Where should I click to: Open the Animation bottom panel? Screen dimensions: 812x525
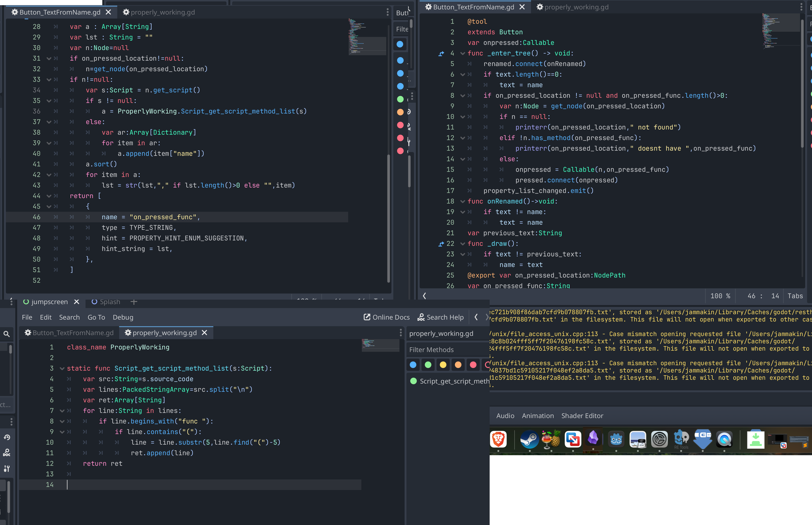point(538,415)
